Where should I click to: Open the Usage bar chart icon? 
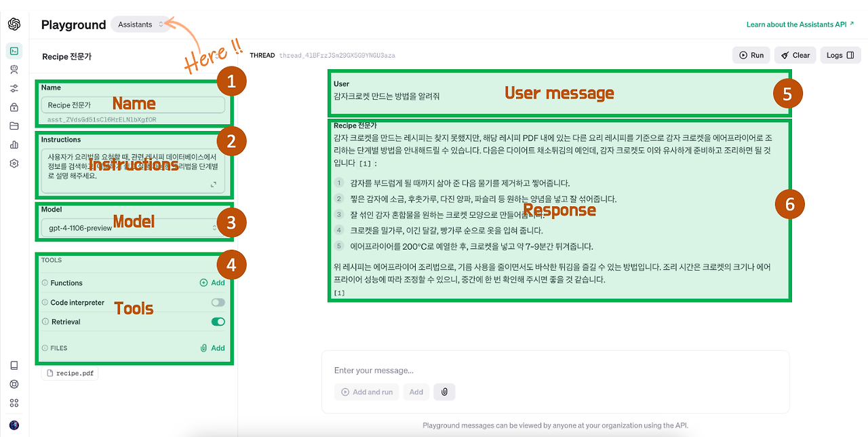[x=14, y=145]
